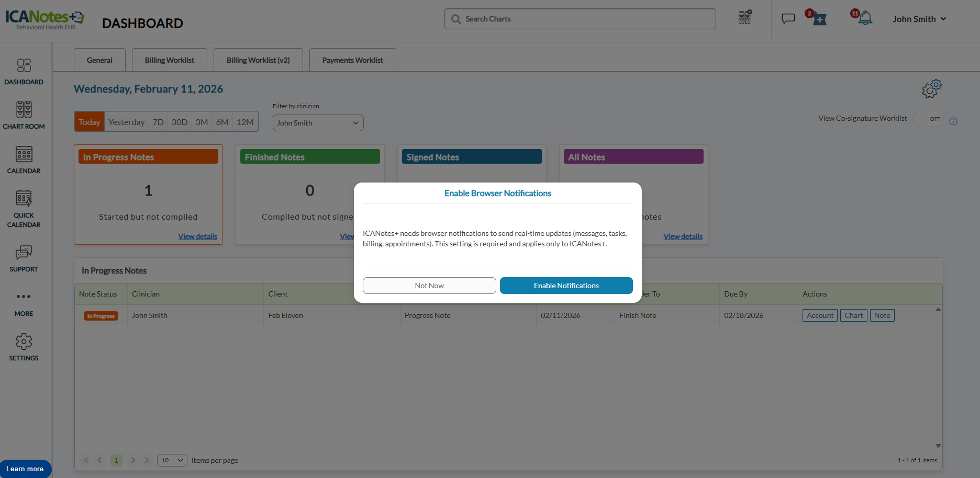Select the Yesterday date range
Image resolution: width=980 pixels, height=478 pixels.
coord(127,122)
